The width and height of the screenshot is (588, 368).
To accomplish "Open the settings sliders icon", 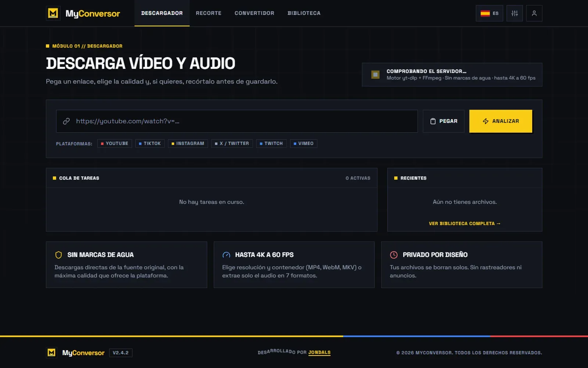I will point(514,13).
